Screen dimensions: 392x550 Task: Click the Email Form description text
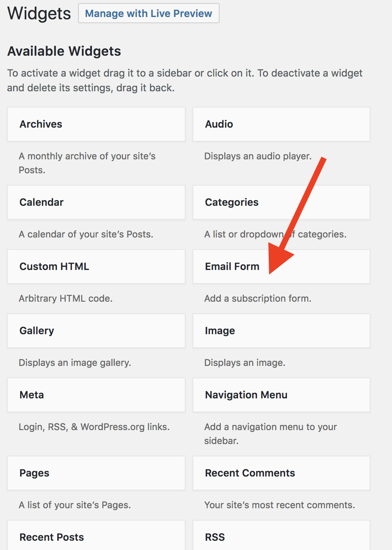tap(257, 298)
